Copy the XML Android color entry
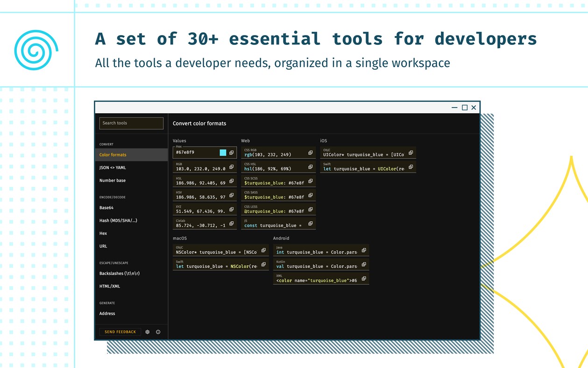The height and width of the screenshot is (368, 588). coord(364,278)
